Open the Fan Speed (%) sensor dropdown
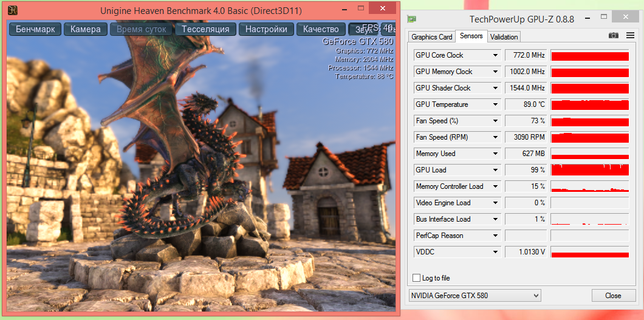644x320 pixels. tap(495, 121)
